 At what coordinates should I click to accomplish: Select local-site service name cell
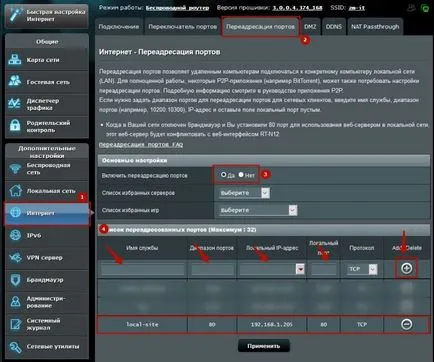(142, 324)
